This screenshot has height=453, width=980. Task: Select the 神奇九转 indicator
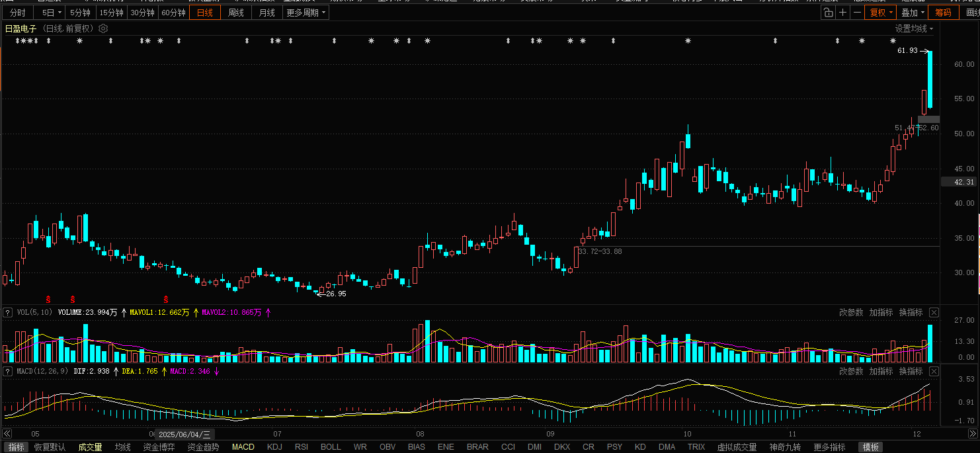pos(785,448)
